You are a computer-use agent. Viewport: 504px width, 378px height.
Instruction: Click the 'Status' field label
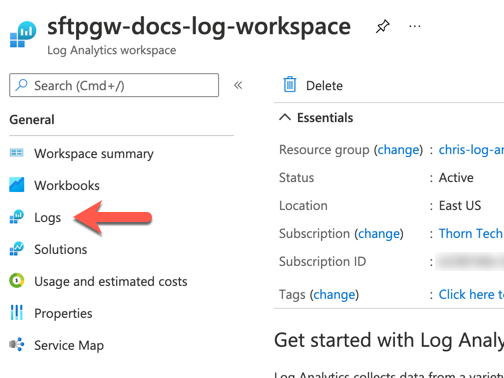pos(297,178)
